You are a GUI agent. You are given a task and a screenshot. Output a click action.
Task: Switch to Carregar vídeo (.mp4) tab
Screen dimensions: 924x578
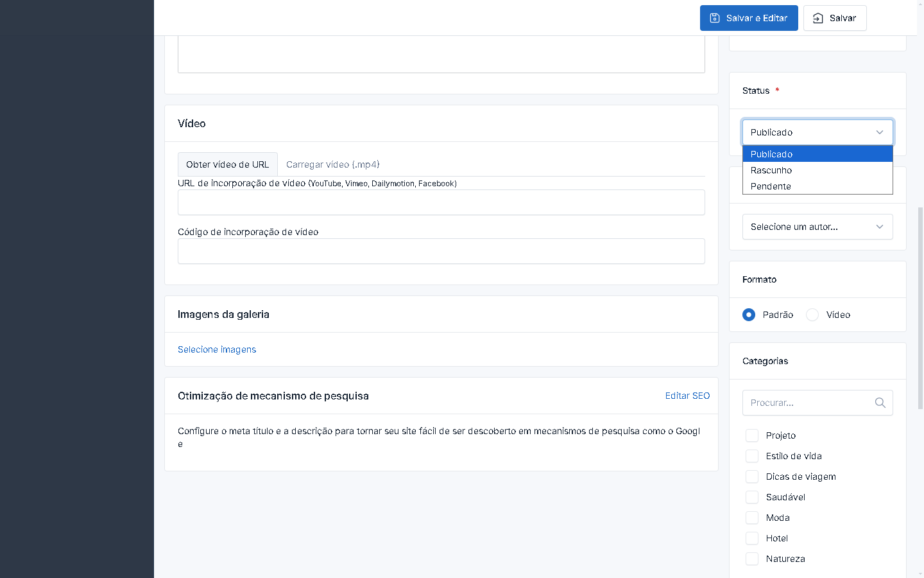pyautogui.click(x=332, y=164)
